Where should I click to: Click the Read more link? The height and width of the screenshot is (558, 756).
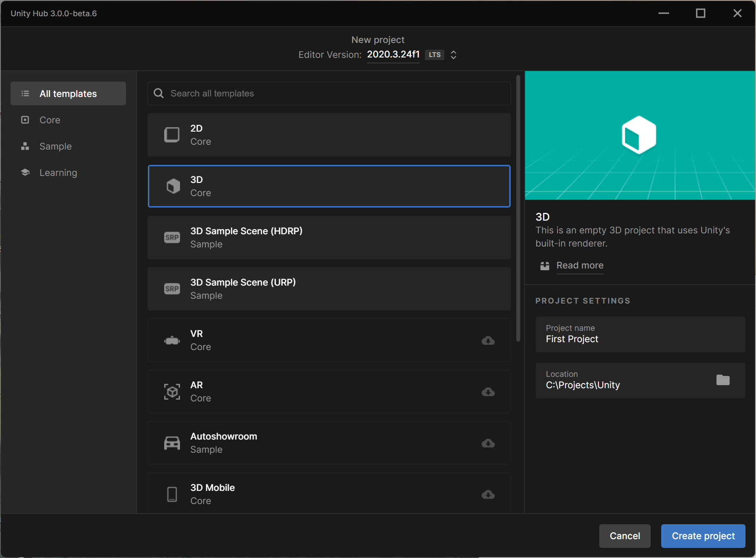pos(580,265)
